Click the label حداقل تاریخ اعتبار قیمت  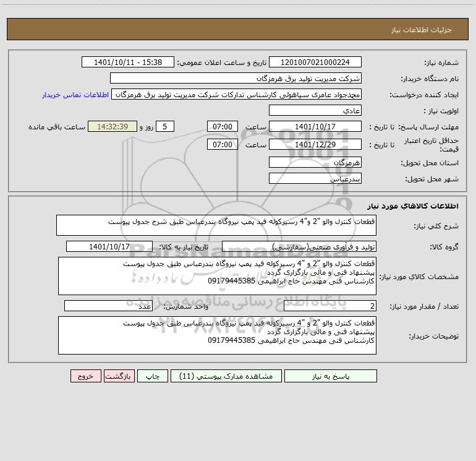[x=431, y=145]
